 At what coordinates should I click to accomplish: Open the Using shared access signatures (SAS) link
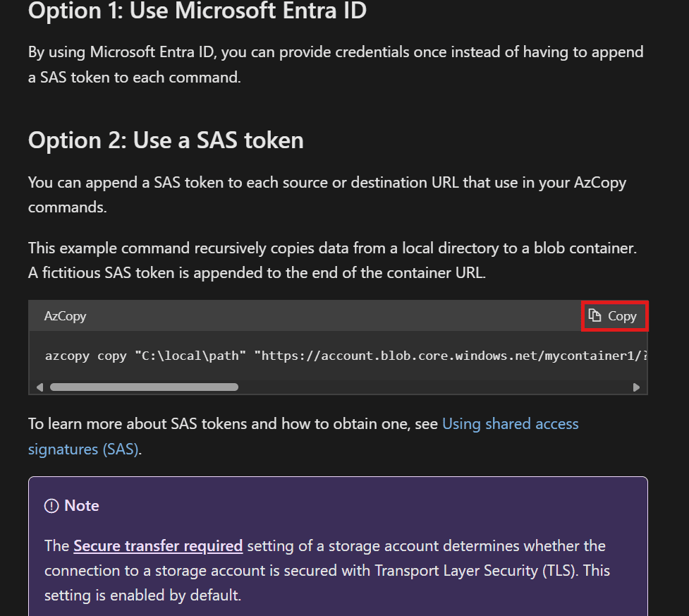point(510,424)
